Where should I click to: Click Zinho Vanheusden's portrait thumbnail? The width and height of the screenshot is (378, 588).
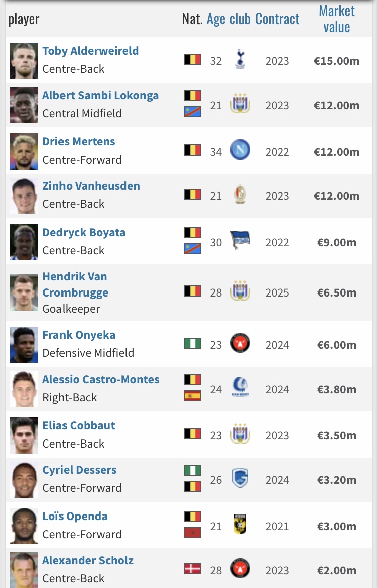tap(24, 195)
